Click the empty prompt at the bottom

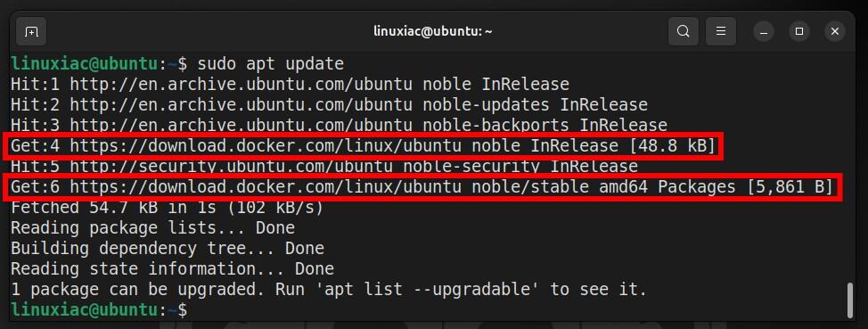(x=100, y=310)
